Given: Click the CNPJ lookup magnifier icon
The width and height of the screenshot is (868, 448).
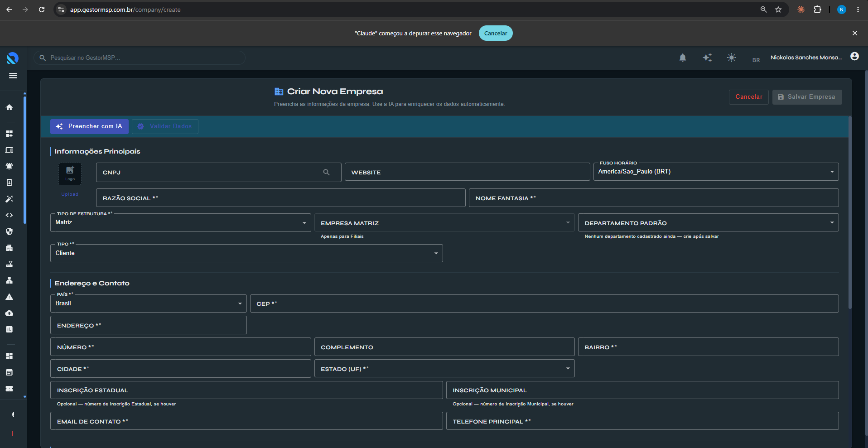Looking at the screenshot, I should tap(326, 172).
